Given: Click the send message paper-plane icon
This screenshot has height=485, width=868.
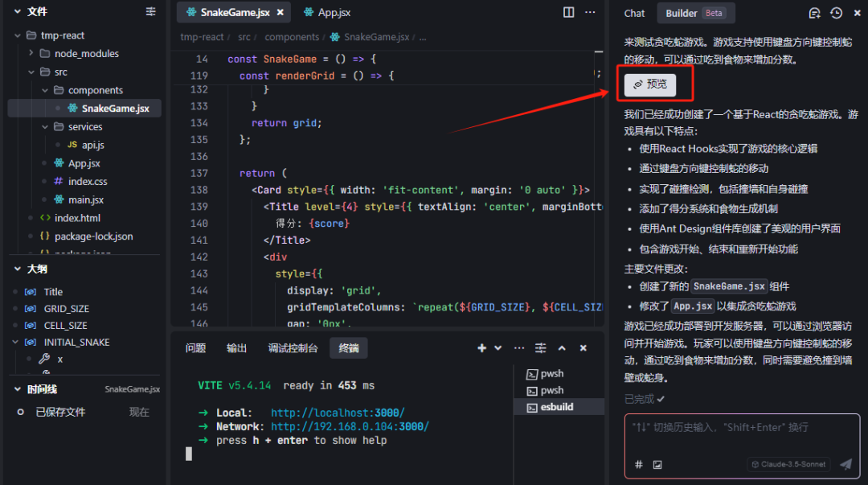Looking at the screenshot, I should pos(845,463).
